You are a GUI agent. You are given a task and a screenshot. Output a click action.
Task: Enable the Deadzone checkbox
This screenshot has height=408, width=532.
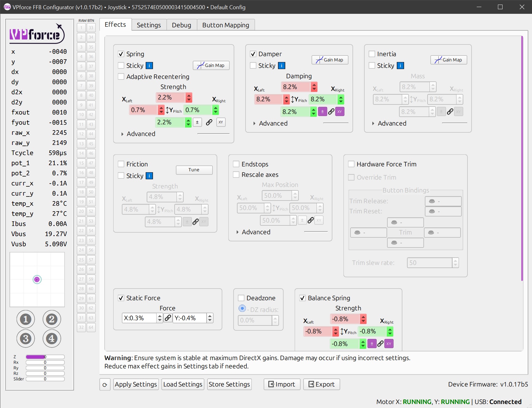(x=241, y=298)
